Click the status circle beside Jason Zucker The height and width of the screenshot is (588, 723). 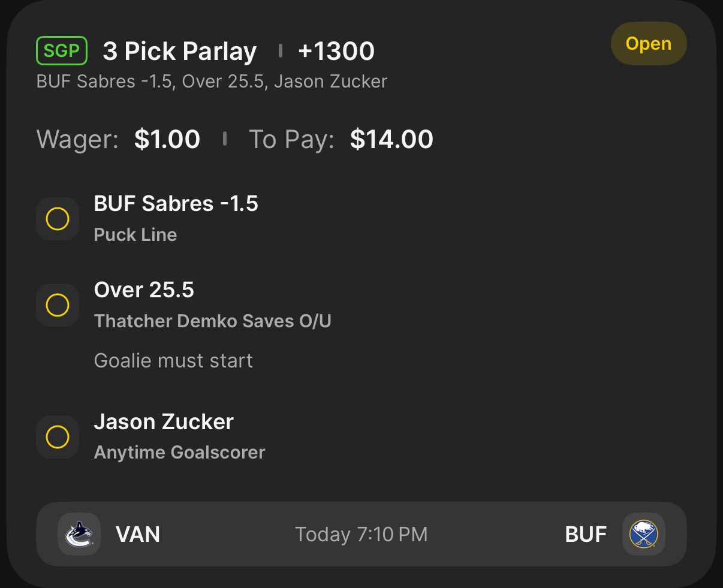coord(58,437)
